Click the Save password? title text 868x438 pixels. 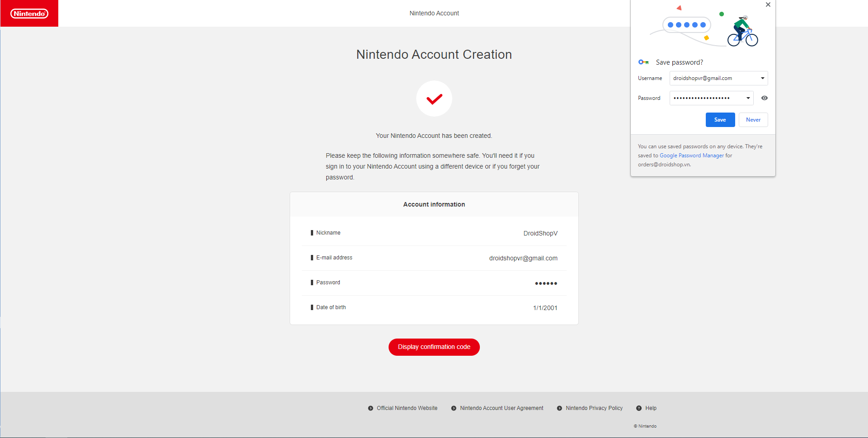[x=680, y=62]
